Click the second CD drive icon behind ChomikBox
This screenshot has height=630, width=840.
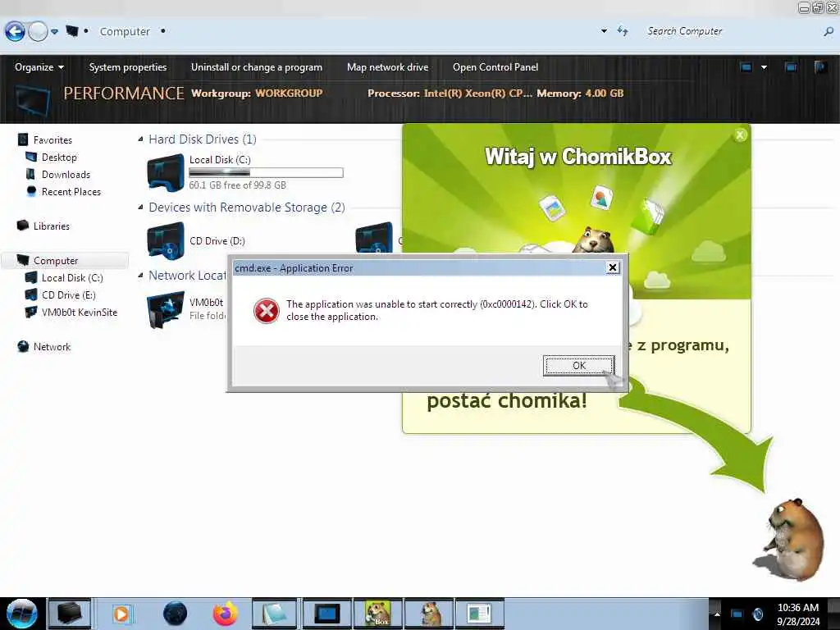[x=374, y=238]
